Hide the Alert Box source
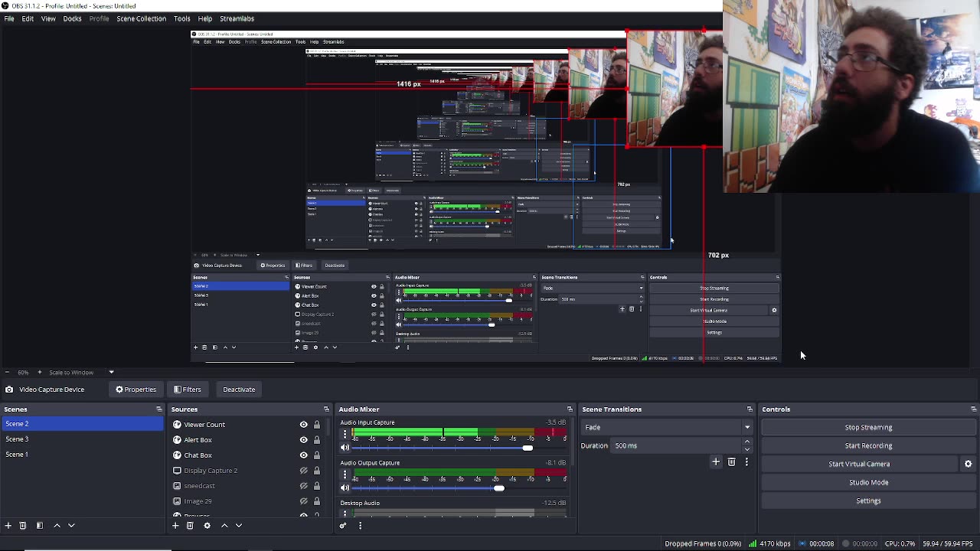Screen dimensions: 980x551 point(303,440)
